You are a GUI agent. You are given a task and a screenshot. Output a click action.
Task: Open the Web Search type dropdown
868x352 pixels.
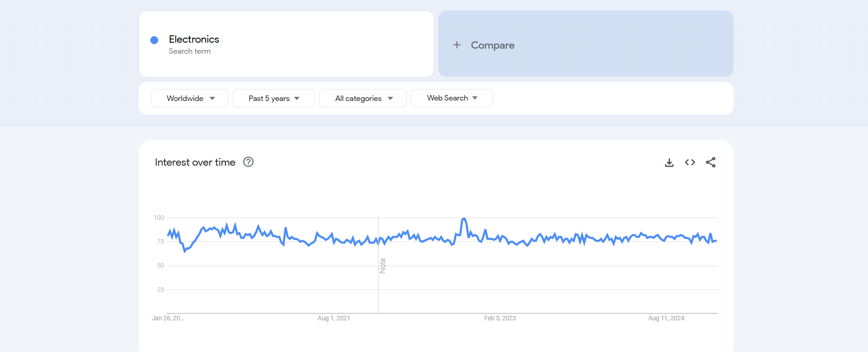[452, 98]
